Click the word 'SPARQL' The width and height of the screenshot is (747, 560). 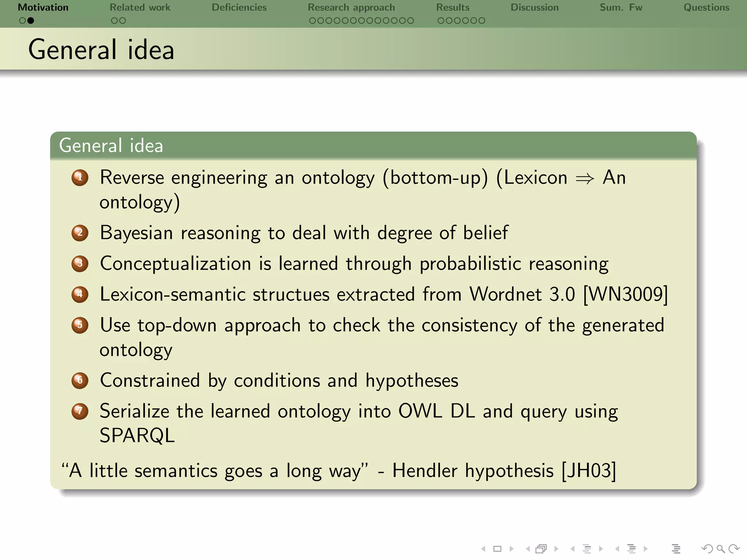pyautogui.click(x=137, y=436)
